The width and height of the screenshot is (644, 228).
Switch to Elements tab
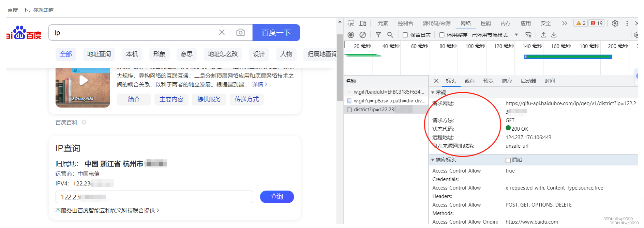point(383,23)
